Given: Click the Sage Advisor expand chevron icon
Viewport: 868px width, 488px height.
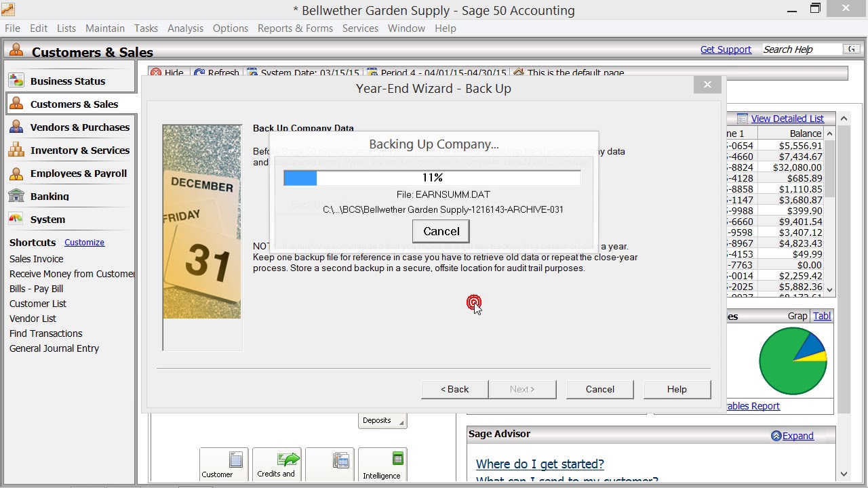Looking at the screenshot, I should (776, 436).
